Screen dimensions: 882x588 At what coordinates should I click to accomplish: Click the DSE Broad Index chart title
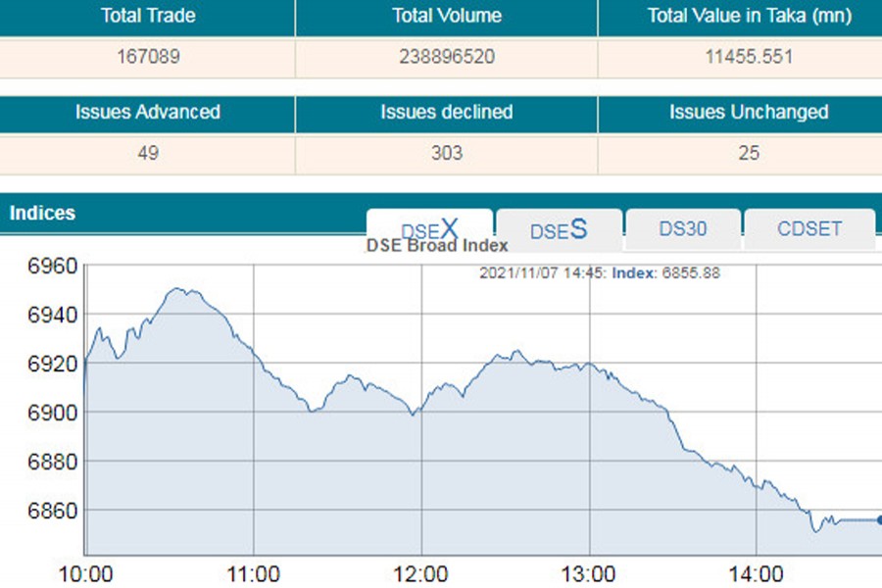437,246
